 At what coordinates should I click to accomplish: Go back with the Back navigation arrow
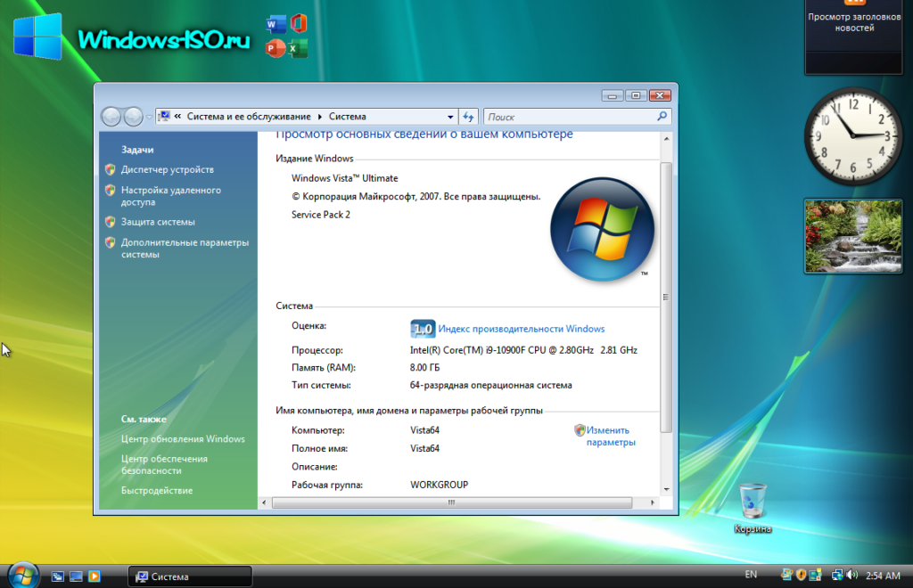(x=111, y=117)
